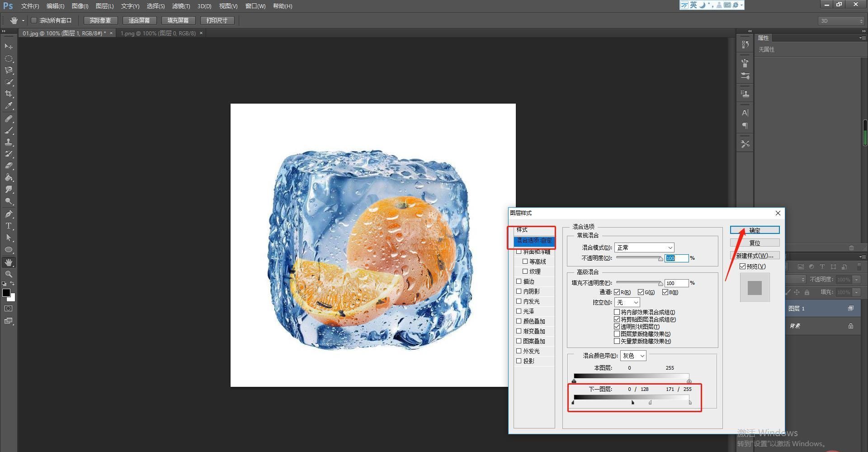868x452 pixels.
Task: Open the 属性 panel flyout menu
Action: (862, 38)
